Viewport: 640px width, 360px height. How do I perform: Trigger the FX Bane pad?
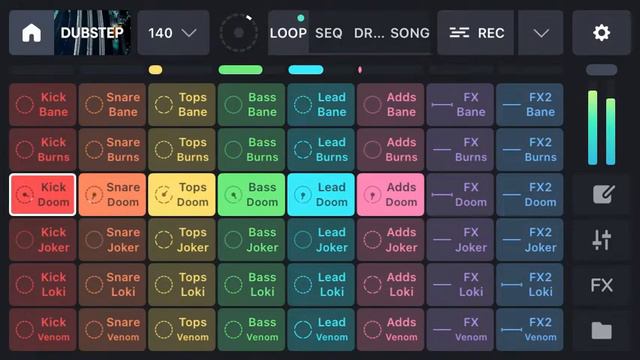click(x=460, y=104)
